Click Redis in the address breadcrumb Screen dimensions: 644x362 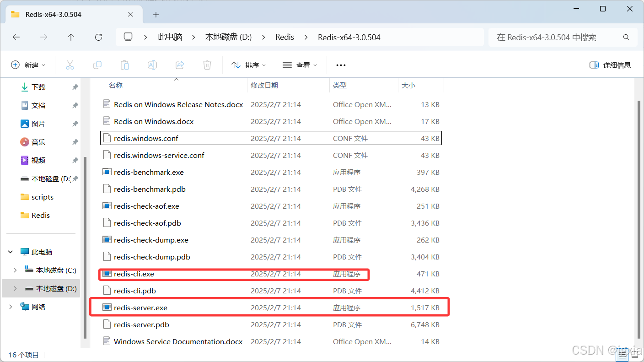point(285,38)
